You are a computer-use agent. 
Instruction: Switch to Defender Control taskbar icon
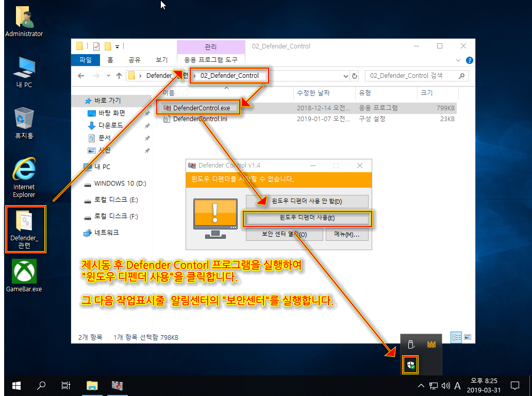pyautogui.click(x=118, y=386)
